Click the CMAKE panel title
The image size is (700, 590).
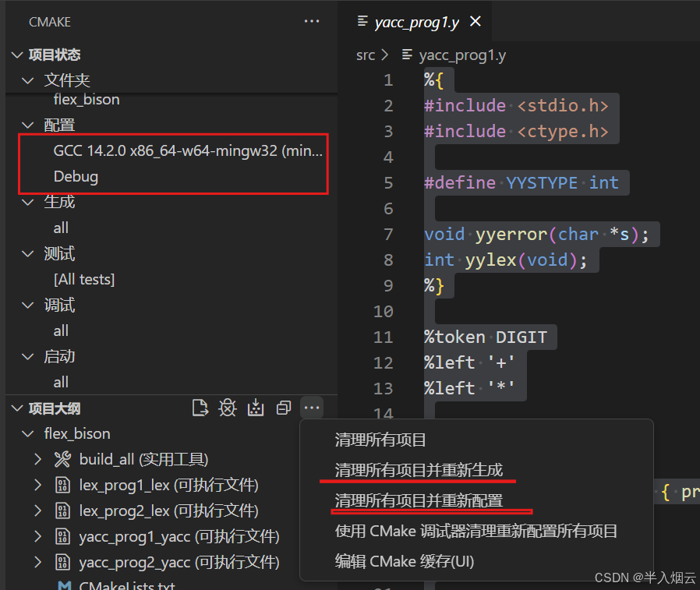pos(50,22)
